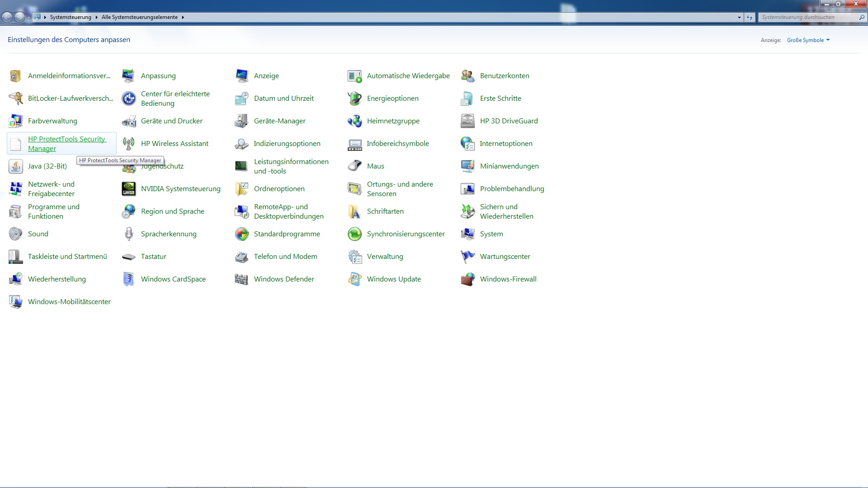Open the HP Wireless Assistant icon
Screen dimensions: 868x488
click(129, 144)
